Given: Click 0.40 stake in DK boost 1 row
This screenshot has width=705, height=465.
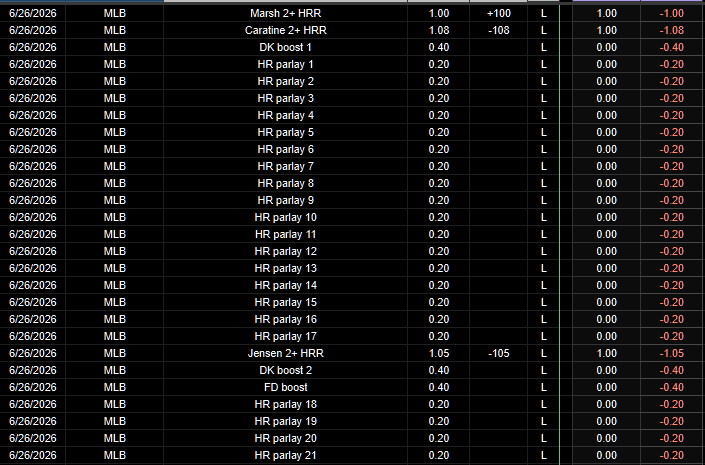Looking at the screenshot, I should (439, 48).
